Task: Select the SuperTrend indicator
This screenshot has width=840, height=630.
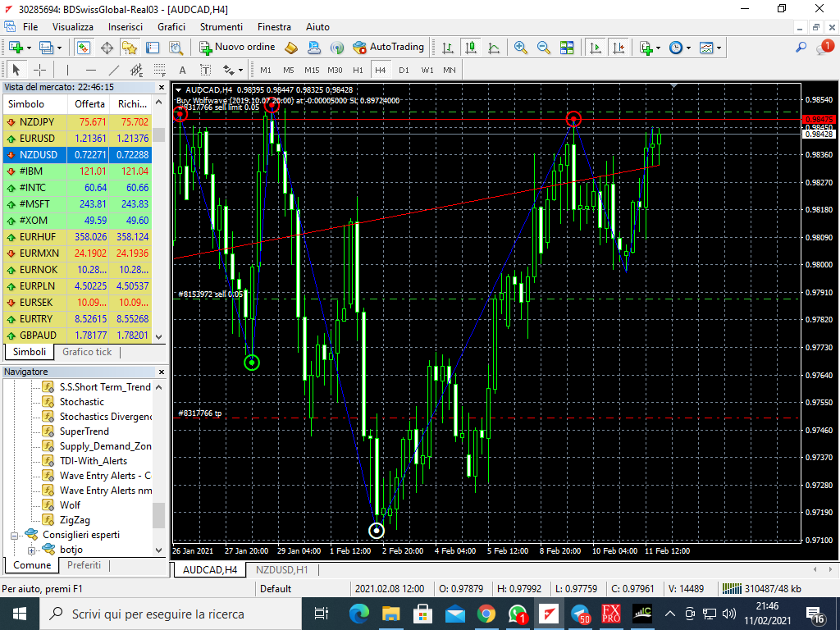Action: [84, 431]
